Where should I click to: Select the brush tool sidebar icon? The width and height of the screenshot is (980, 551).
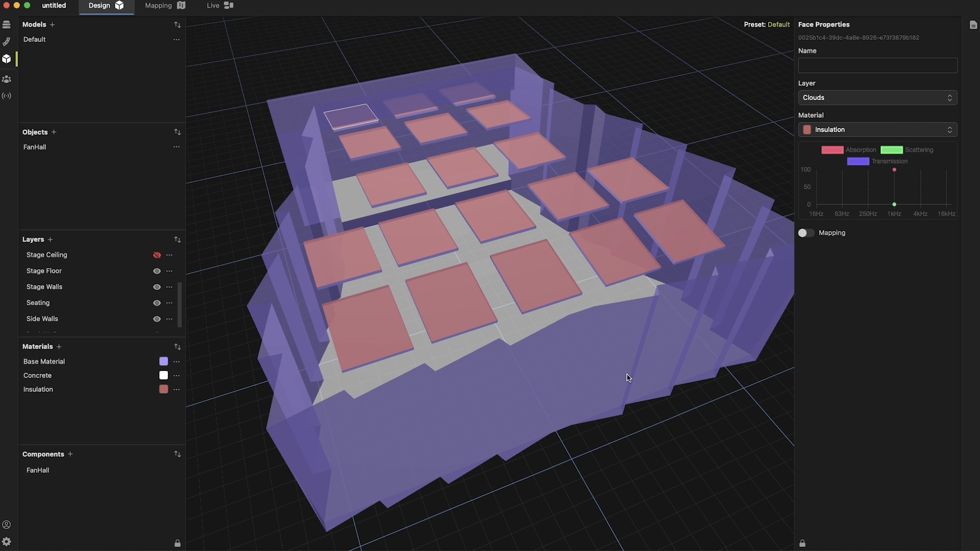(7, 42)
